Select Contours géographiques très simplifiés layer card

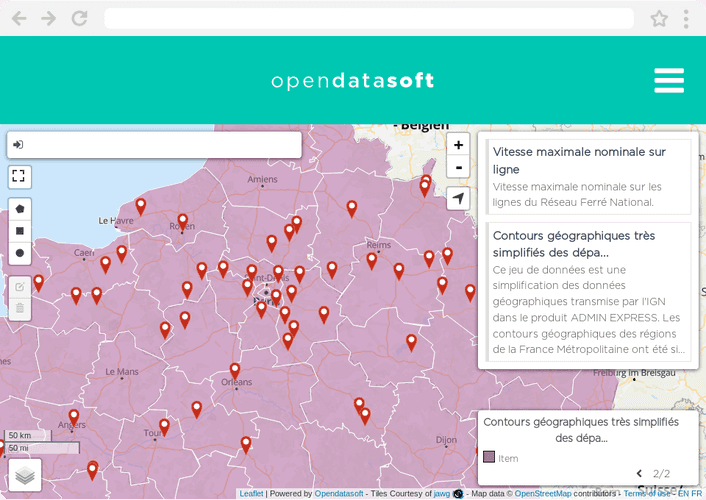point(588,291)
